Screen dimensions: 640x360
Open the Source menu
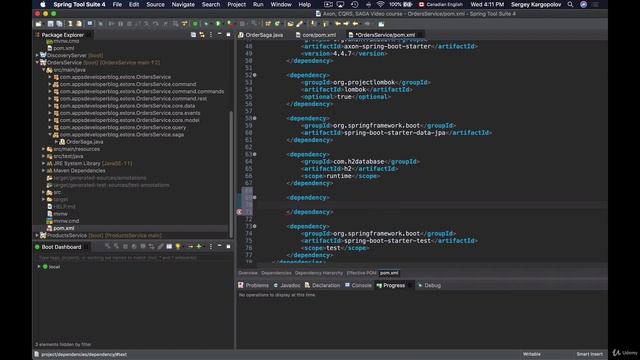[155, 4]
